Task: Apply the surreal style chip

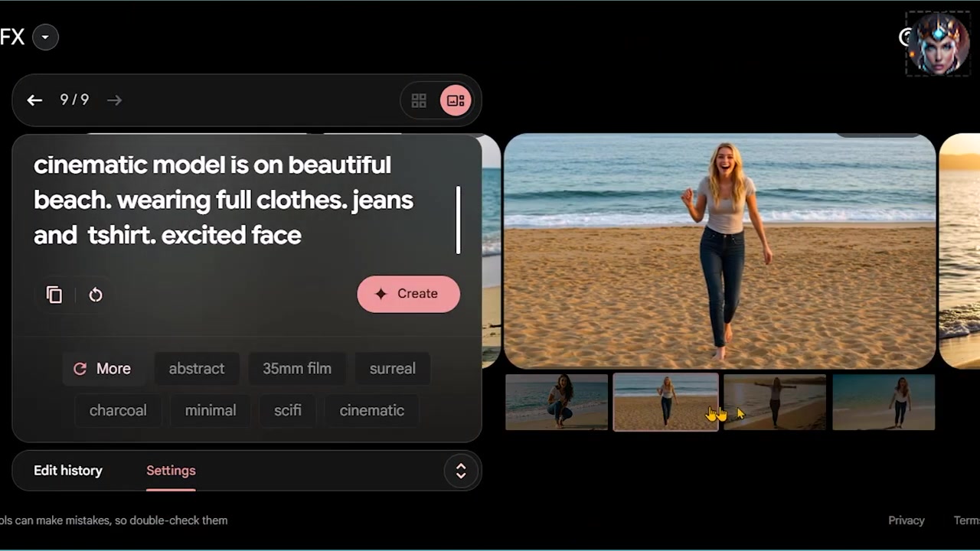Action: 392,369
